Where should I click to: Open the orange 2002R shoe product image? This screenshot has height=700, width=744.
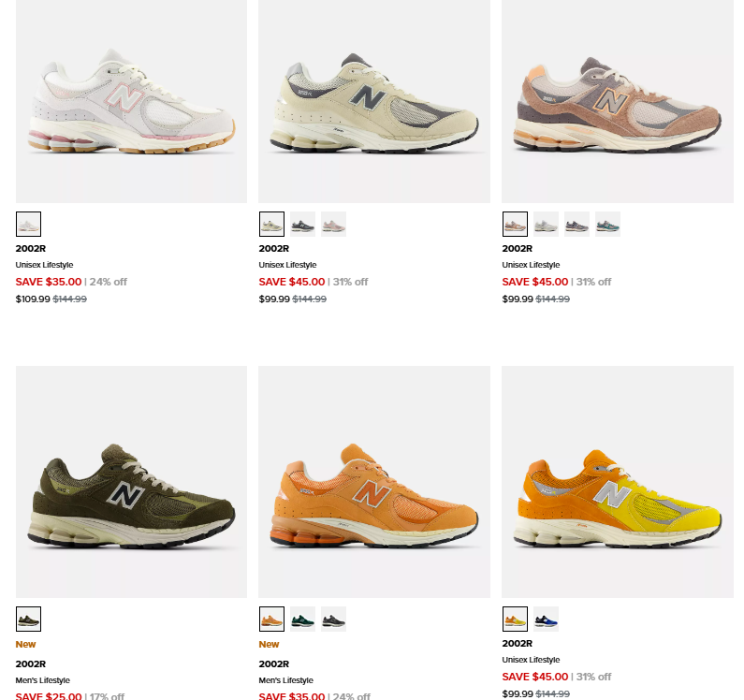374,482
